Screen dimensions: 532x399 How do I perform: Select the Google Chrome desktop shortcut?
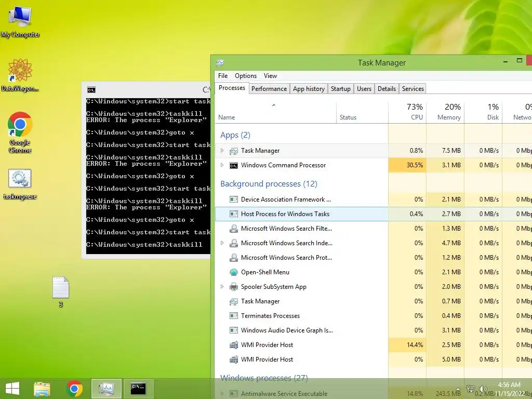coord(20,132)
